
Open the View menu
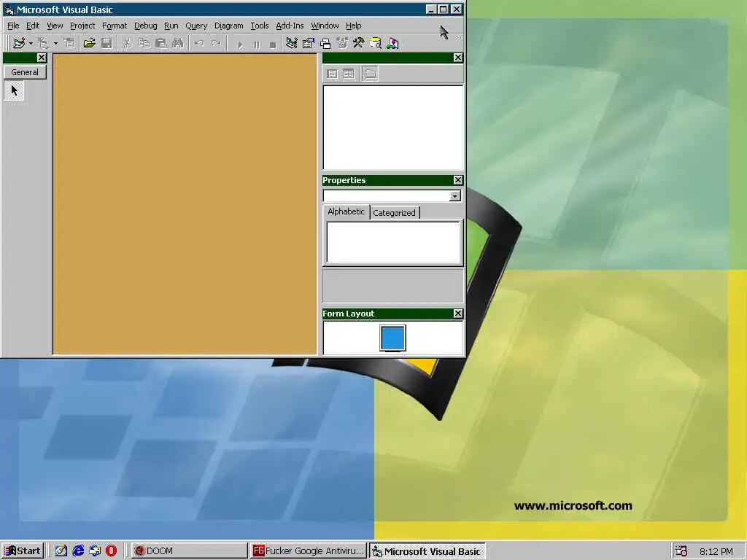(x=55, y=26)
